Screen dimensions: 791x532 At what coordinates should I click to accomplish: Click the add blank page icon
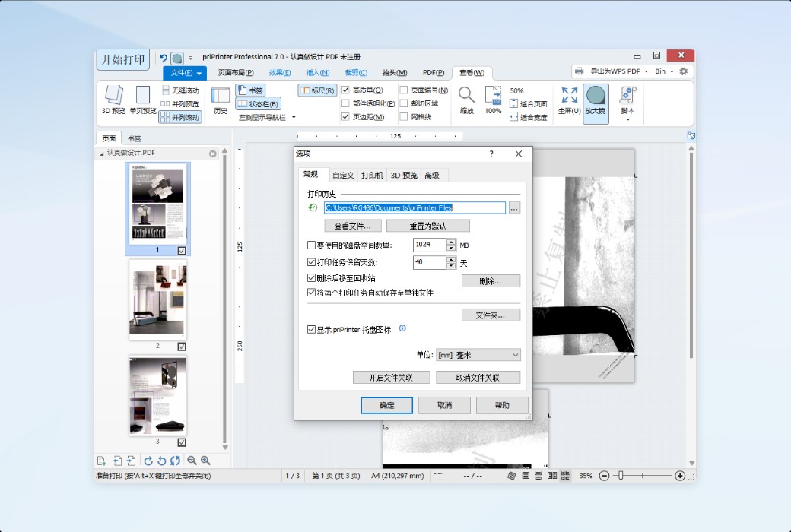tap(101, 461)
